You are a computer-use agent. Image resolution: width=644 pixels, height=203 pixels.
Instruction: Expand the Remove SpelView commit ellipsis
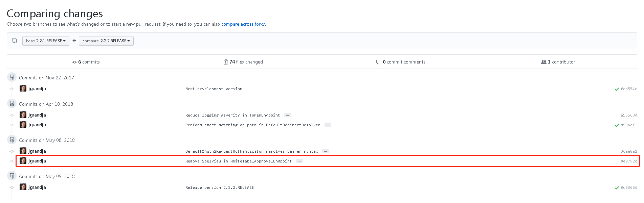tap(299, 161)
